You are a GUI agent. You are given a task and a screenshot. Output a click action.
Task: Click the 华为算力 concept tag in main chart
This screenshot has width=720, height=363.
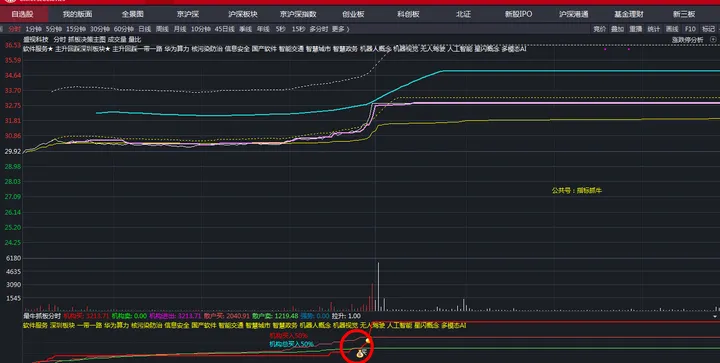pyautogui.click(x=177, y=49)
